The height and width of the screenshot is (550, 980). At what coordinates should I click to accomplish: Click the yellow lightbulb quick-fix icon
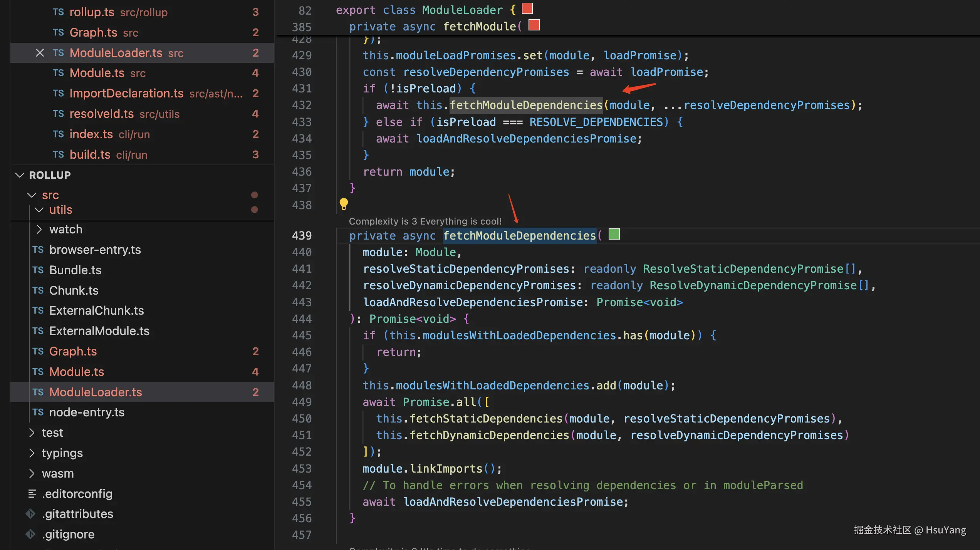344,204
